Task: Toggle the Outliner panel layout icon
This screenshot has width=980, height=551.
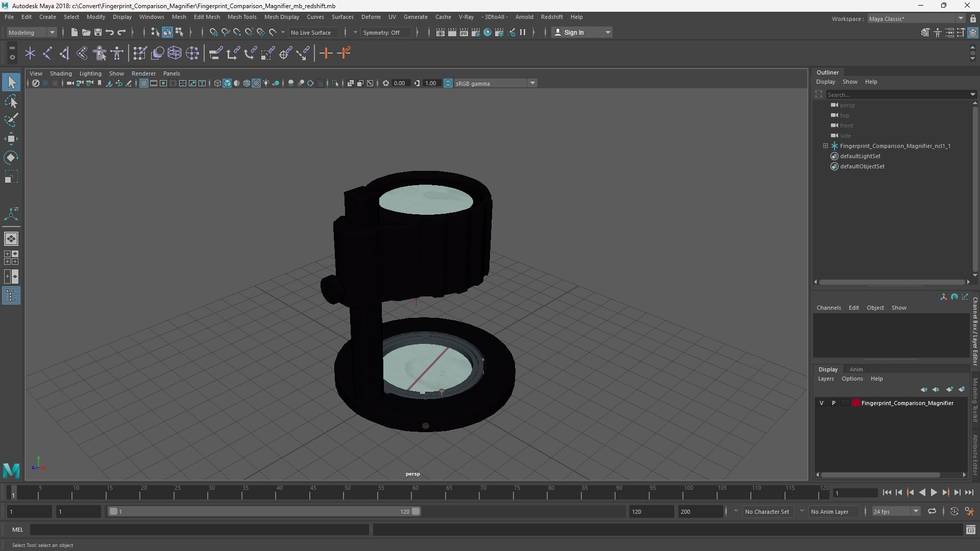Action: click(x=11, y=296)
